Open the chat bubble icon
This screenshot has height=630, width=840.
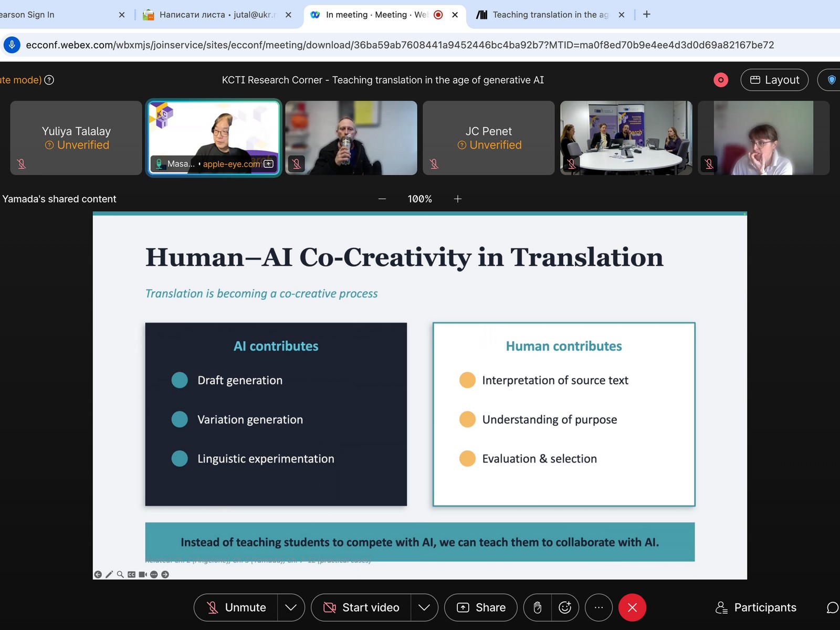tap(832, 607)
